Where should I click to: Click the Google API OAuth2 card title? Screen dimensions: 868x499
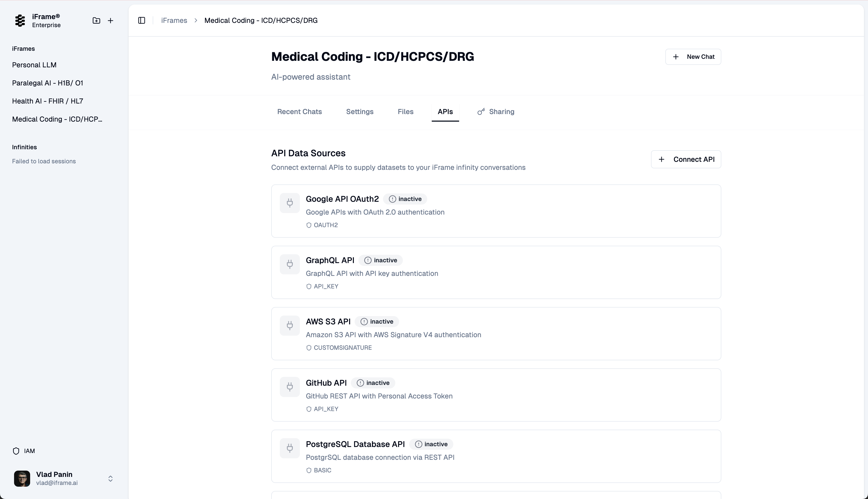[x=342, y=199]
